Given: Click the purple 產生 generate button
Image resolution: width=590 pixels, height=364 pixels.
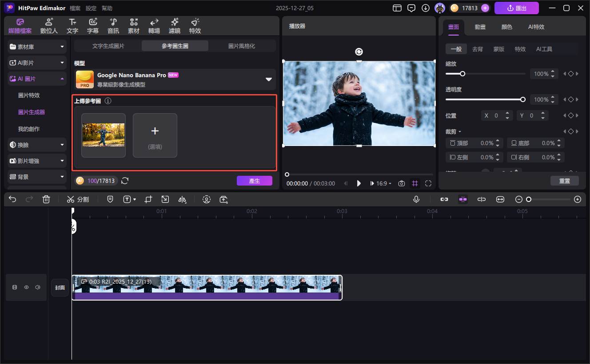Looking at the screenshot, I should pyautogui.click(x=254, y=181).
